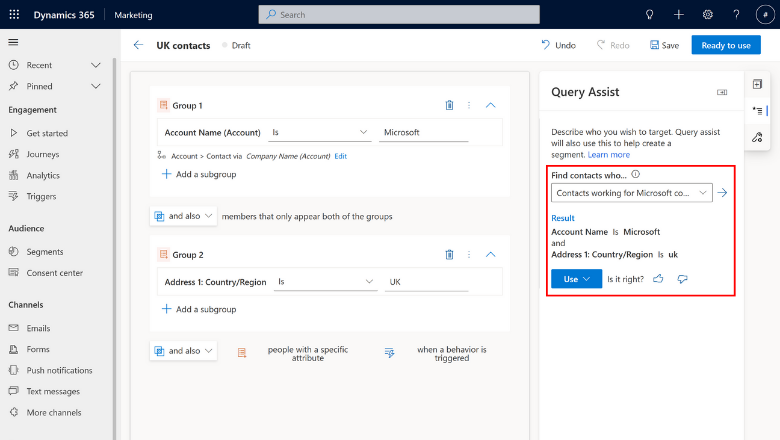Open Group 1 more options dots
Screen dimensions: 780x440
(x=469, y=105)
